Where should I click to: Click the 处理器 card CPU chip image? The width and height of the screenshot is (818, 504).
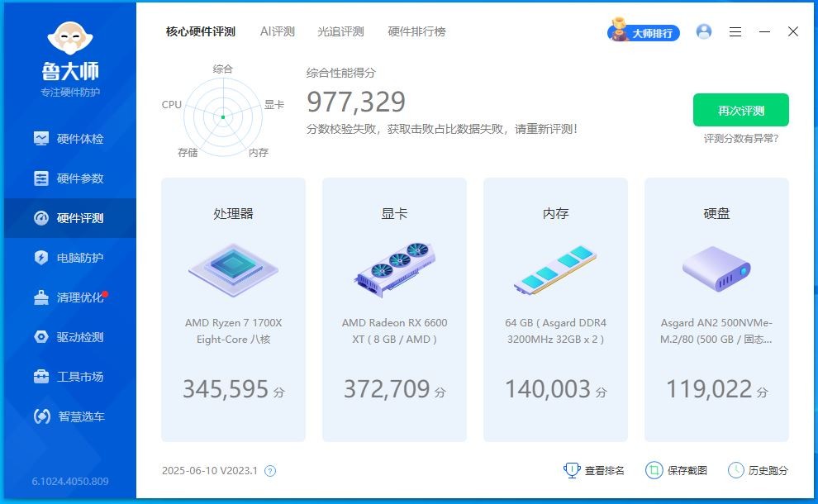pyautogui.click(x=233, y=270)
